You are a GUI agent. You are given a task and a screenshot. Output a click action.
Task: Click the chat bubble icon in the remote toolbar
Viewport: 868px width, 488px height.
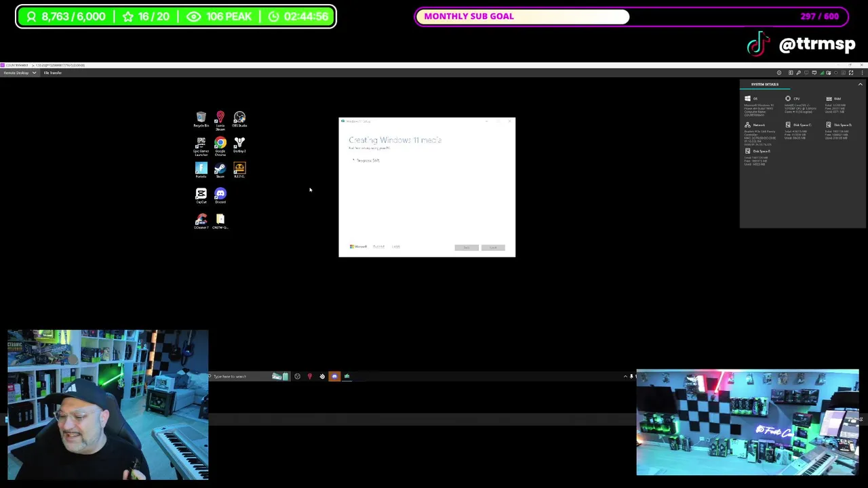(x=814, y=73)
